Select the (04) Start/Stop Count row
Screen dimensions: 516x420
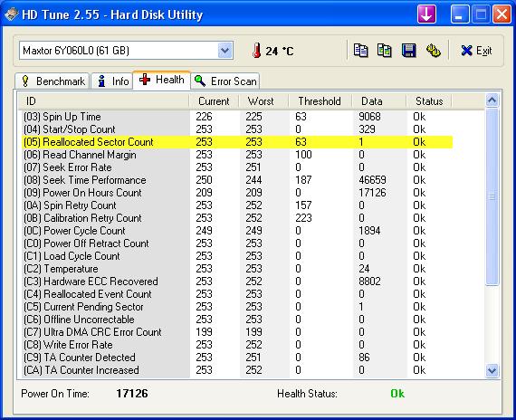[237, 129]
